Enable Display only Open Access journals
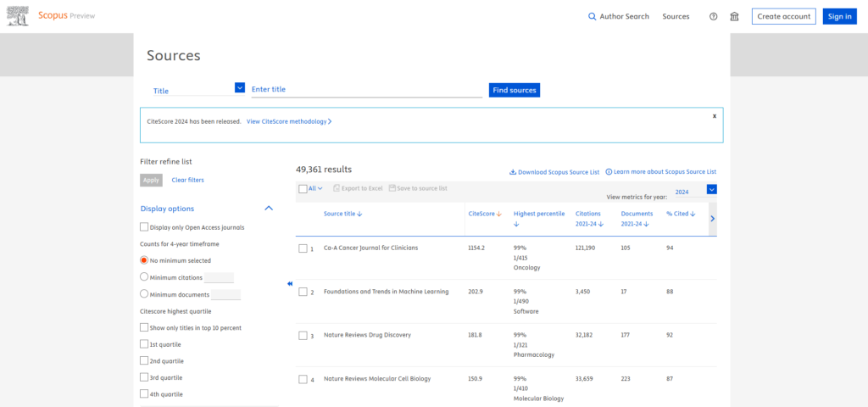 144,227
